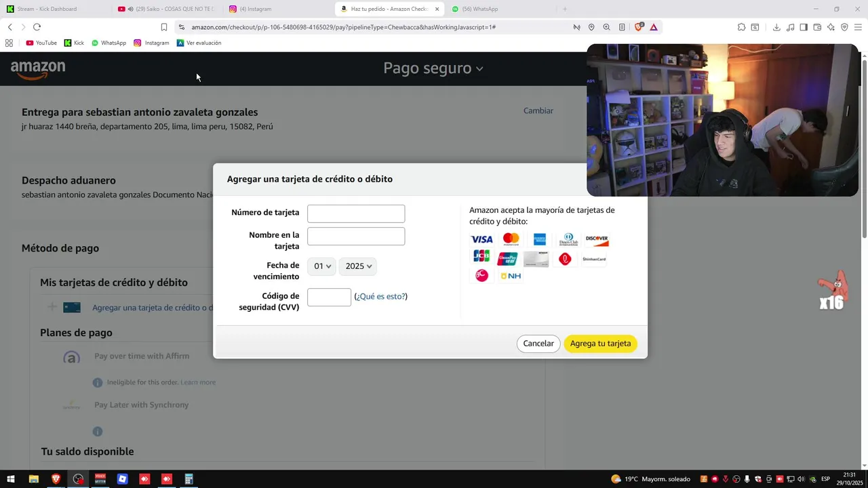The height and width of the screenshot is (488, 868).
Task: Click the microphone tray icon
Action: point(747,479)
